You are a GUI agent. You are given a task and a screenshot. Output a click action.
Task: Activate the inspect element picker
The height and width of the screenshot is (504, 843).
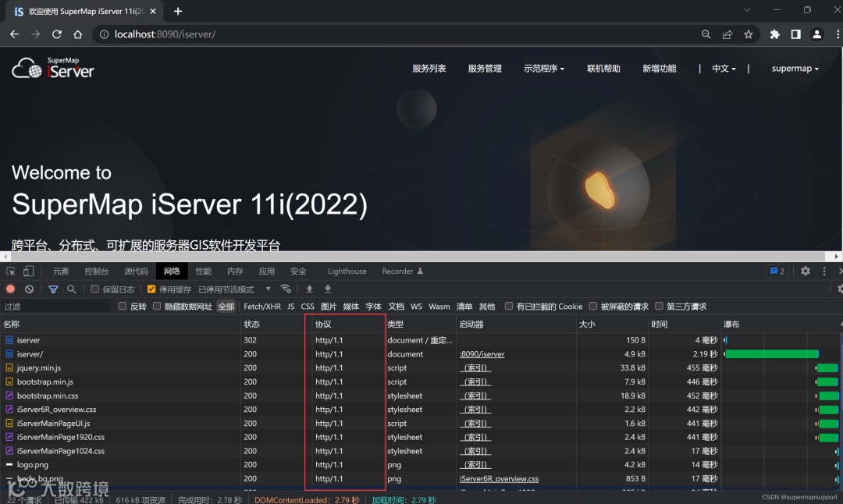coord(11,272)
